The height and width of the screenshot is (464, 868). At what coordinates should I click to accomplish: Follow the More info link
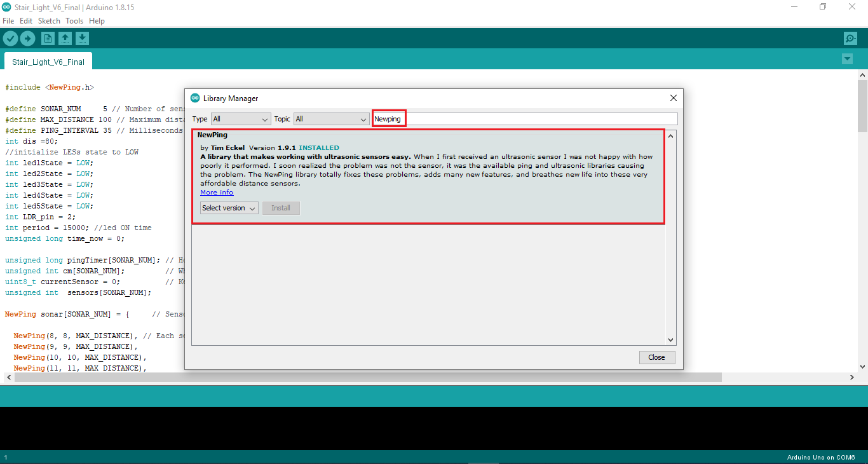coord(217,193)
